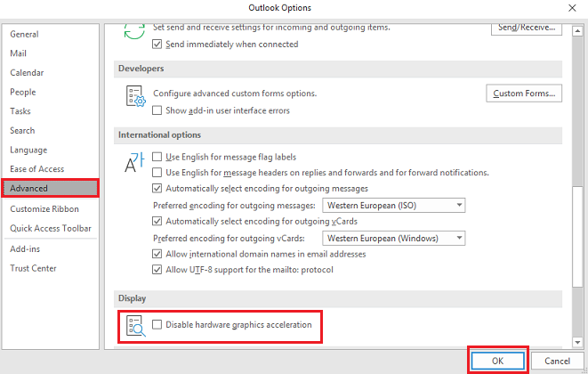The image size is (588, 374).
Task: Confirm changes with OK button
Action: (497, 361)
